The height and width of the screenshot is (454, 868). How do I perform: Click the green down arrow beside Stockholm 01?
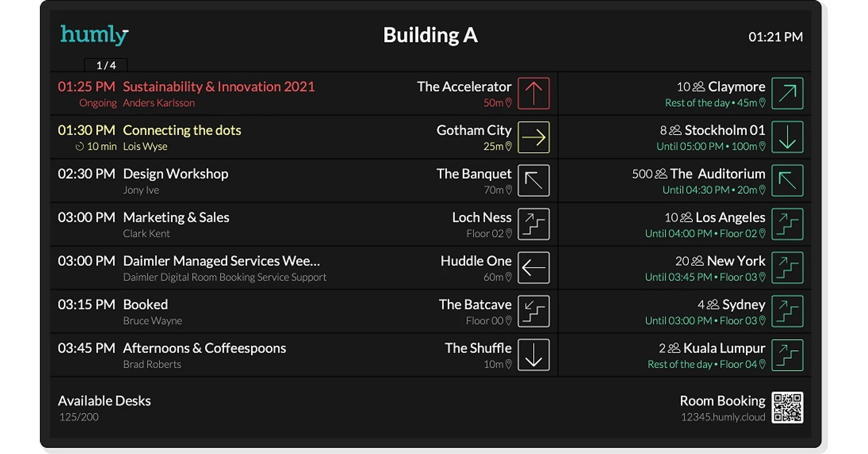point(787,137)
